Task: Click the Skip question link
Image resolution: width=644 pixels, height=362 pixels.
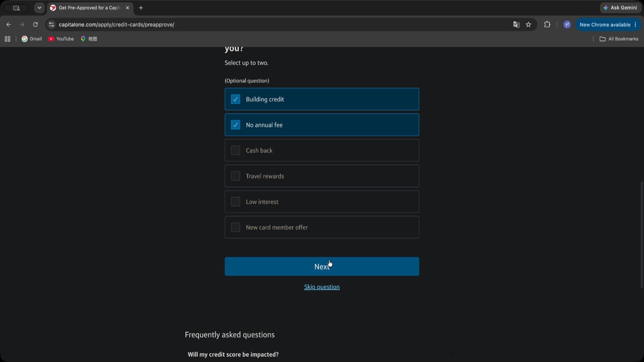Action: [x=322, y=287]
